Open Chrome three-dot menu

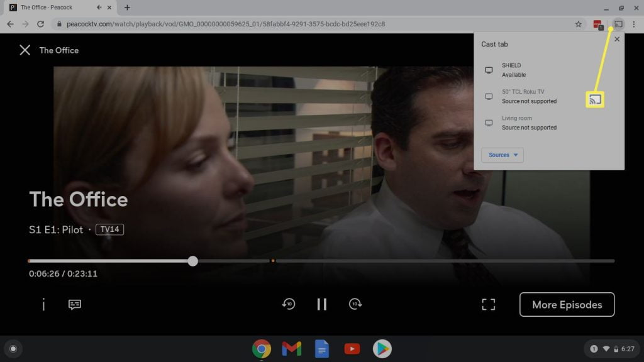[x=634, y=25]
